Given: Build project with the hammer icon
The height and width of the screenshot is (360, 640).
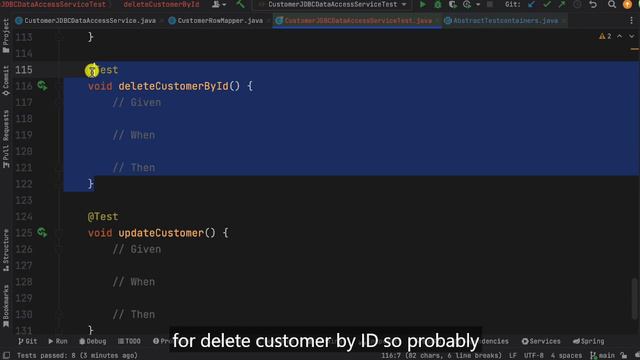Looking at the screenshot, I should pos(240,4).
